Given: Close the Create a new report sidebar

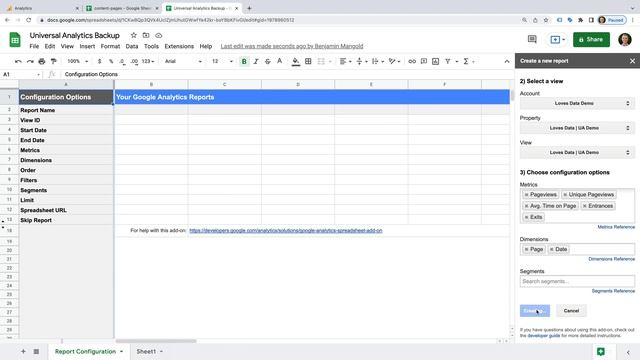Looking at the screenshot, I should click(x=632, y=61).
